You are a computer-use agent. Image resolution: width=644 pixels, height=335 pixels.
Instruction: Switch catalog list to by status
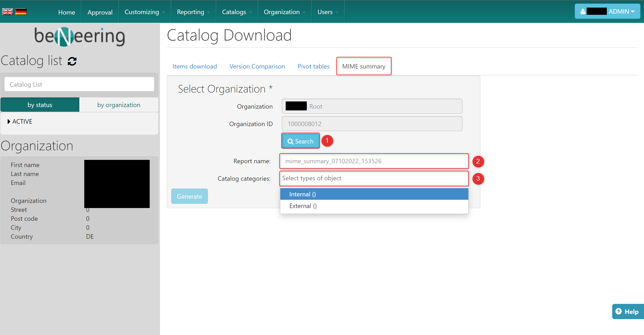click(x=40, y=105)
